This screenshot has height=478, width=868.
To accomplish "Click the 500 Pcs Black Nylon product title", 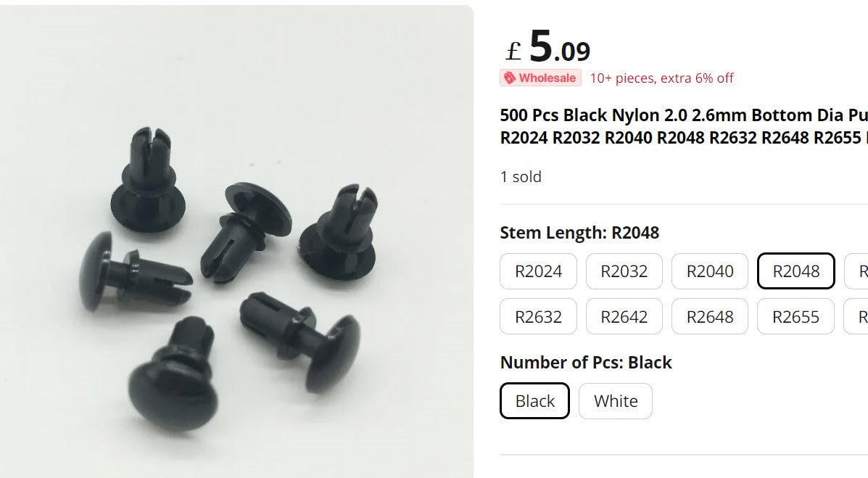I will click(x=684, y=126).
